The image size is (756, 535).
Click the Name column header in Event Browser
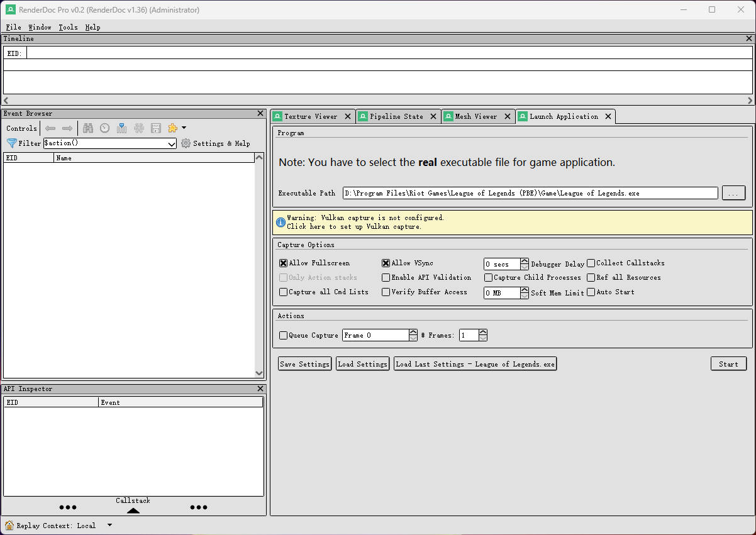[x=154, y=158]
